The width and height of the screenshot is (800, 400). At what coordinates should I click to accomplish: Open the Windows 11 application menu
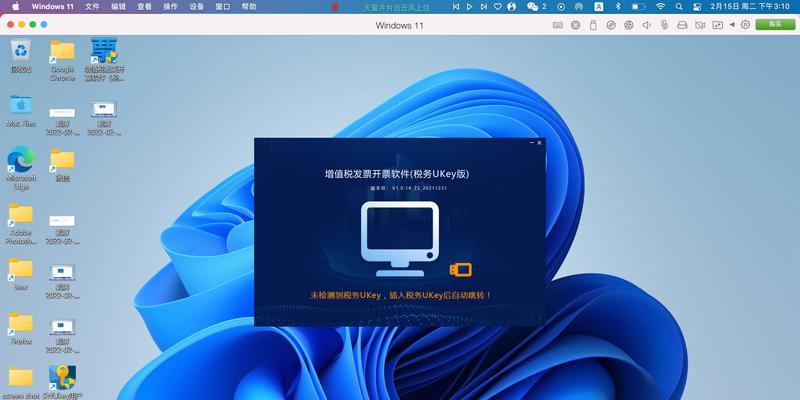54,7
